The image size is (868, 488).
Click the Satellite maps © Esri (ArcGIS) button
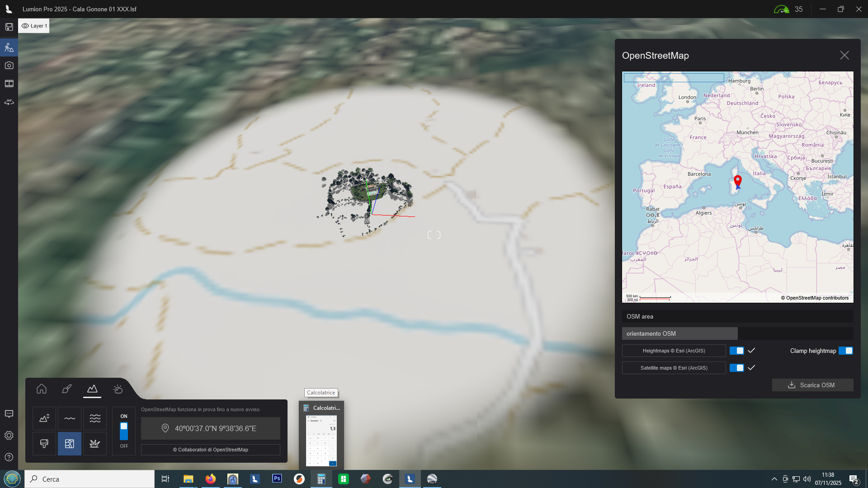tap(674, 368)
